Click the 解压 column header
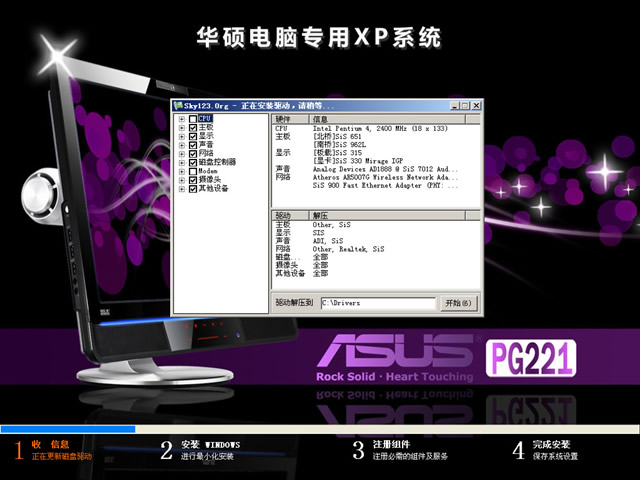The height and width of the screenshot is (480, 640). click(x=387, y=216)
